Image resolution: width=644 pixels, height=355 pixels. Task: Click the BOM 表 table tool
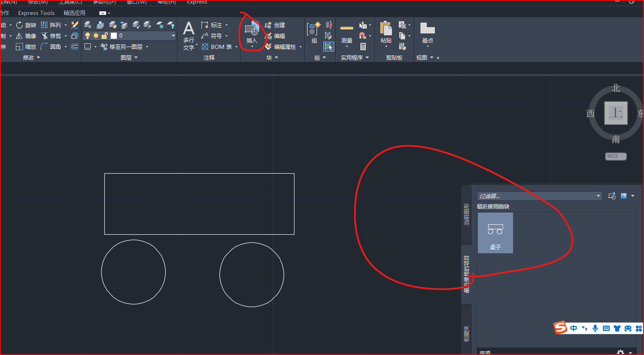tap(217, 47)
